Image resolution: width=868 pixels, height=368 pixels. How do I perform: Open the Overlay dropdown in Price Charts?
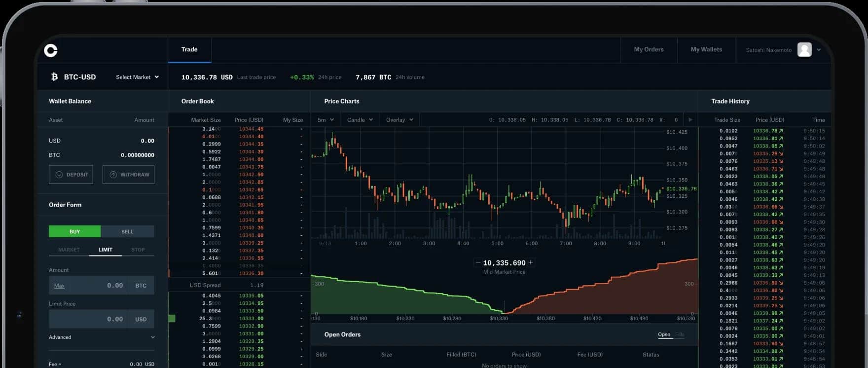tap(399, 120)
